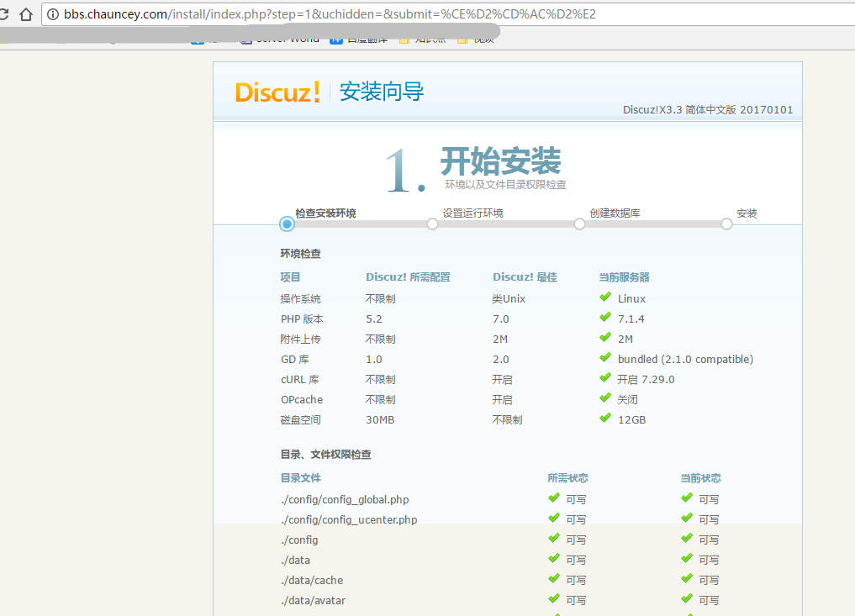The height and width of the screenshot is (616, 855).
Task: Click the current-state check for ./data
Action: (687, 558)
